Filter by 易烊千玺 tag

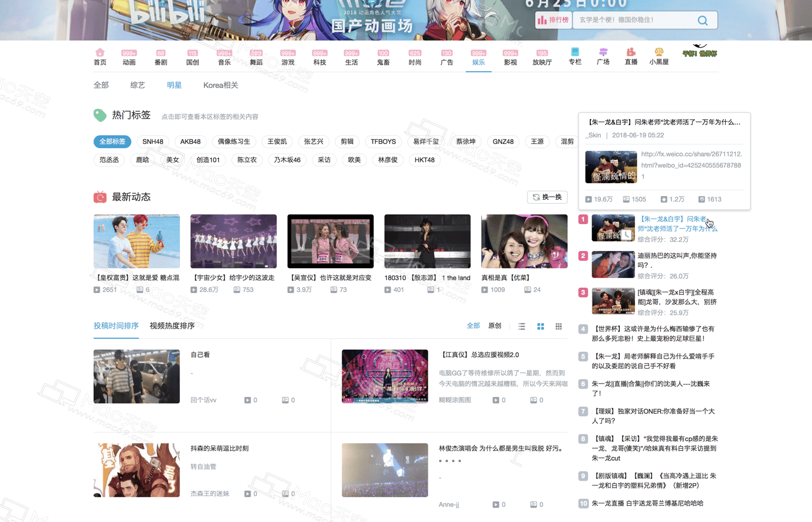(x=426, y=142)
